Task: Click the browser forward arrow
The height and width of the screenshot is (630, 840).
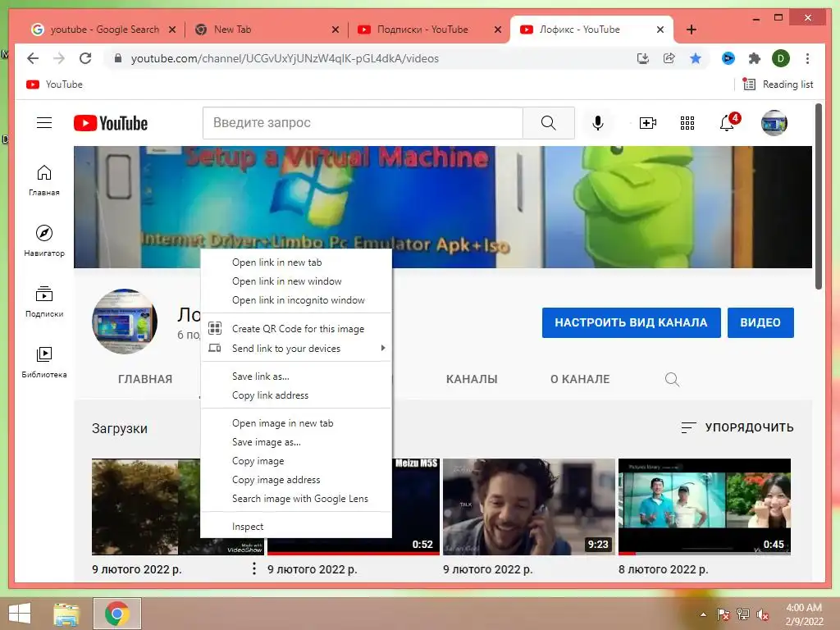Action: 59,58
